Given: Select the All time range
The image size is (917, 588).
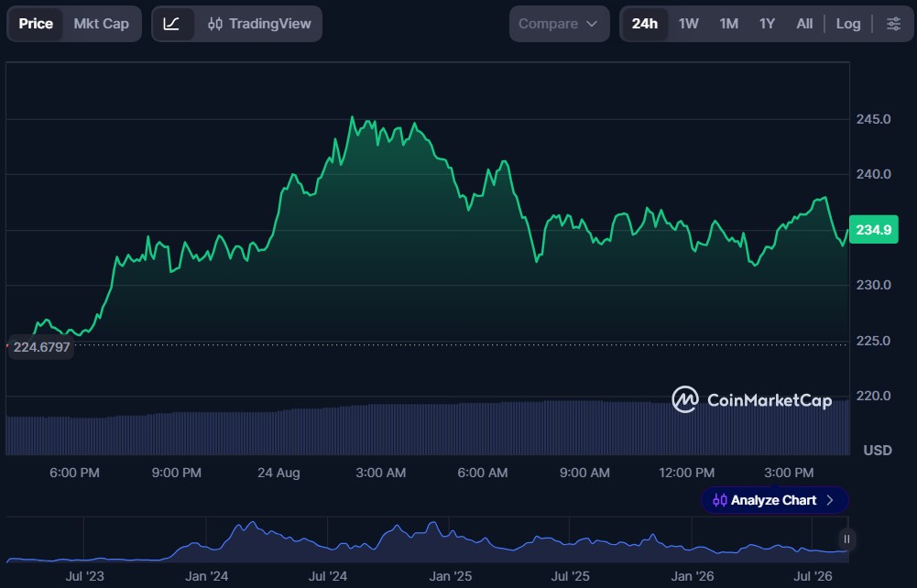Looking at the screenshot, I should click(x=804, y=24).
